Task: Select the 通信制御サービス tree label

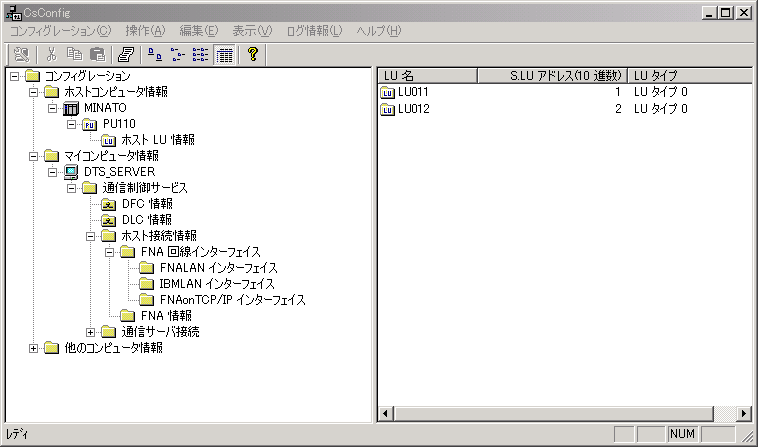Action: (x=145, y=188)
